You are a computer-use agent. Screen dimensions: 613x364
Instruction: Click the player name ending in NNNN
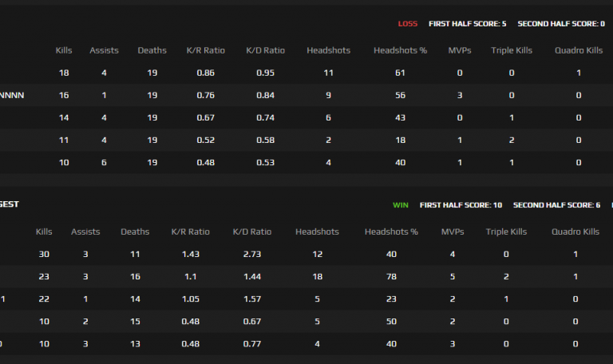click(x=11, y=95)
